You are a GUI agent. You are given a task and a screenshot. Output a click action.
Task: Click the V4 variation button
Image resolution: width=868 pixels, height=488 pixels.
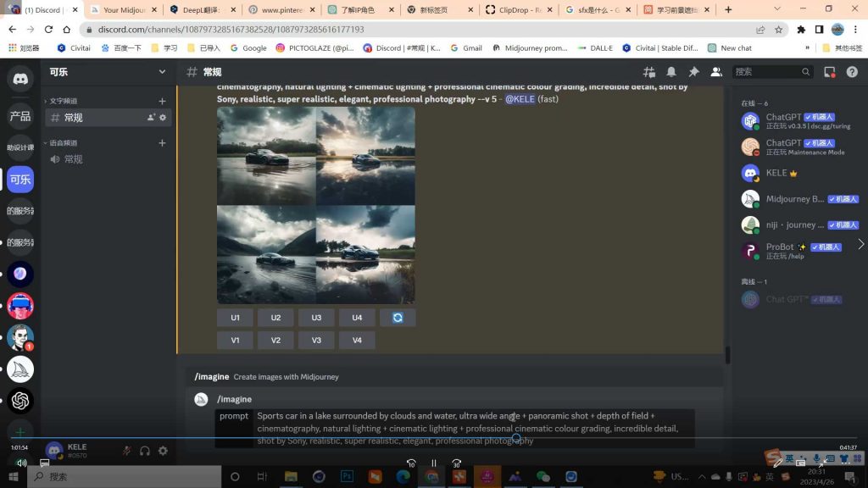point(357,340)
